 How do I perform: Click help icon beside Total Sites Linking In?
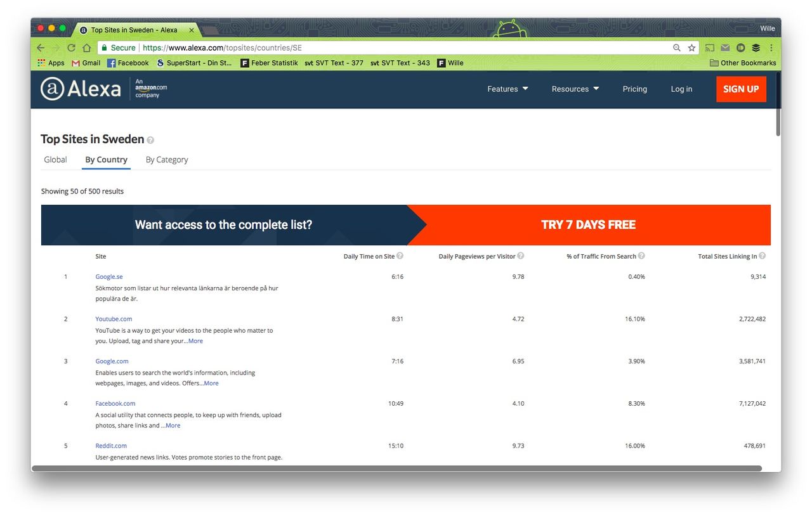[762, 256]
